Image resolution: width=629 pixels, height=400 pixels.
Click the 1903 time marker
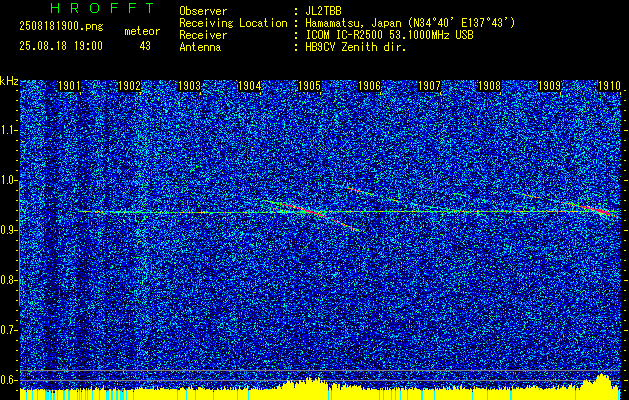tap(189, 86)
